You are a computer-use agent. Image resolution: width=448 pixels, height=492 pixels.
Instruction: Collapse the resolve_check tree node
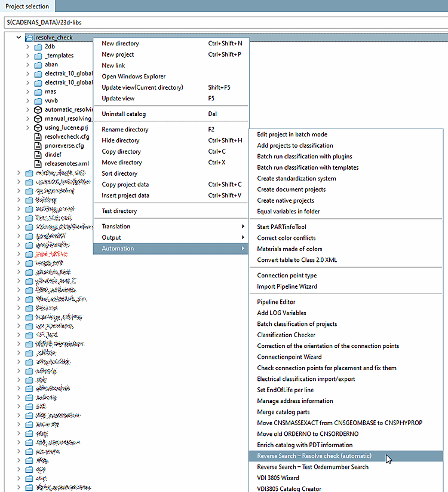[x=19, y=37]
